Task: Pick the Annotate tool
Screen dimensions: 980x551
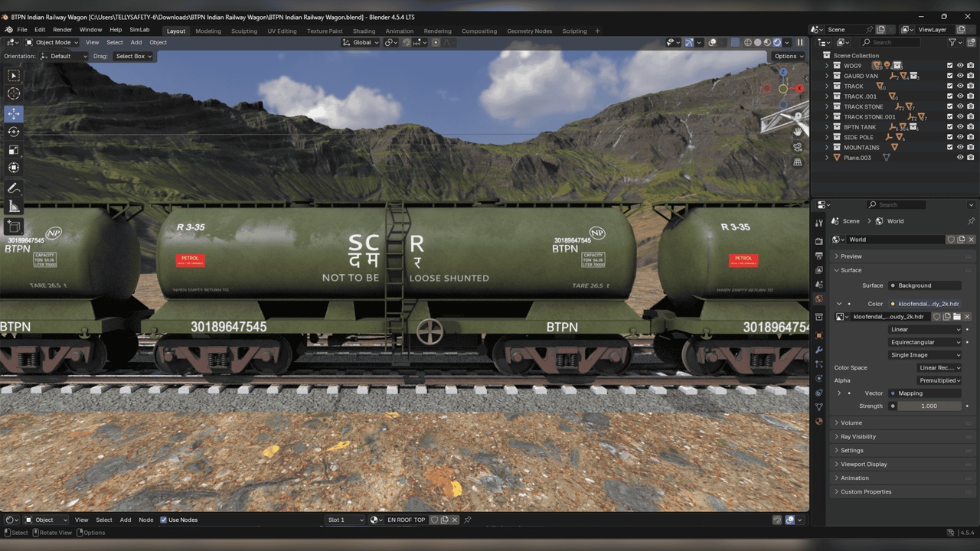Action: tap(14, 188)
